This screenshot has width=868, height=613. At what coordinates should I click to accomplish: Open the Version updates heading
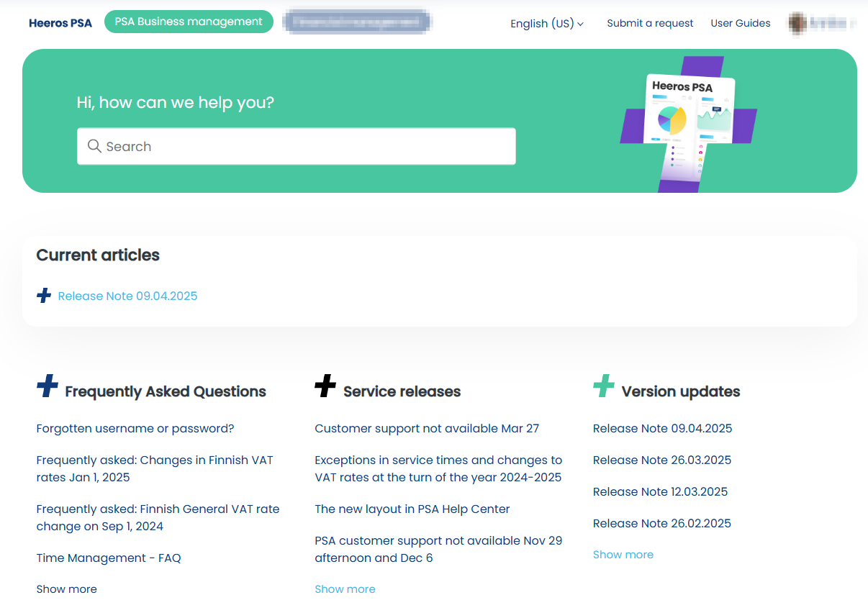pos(681,391)
